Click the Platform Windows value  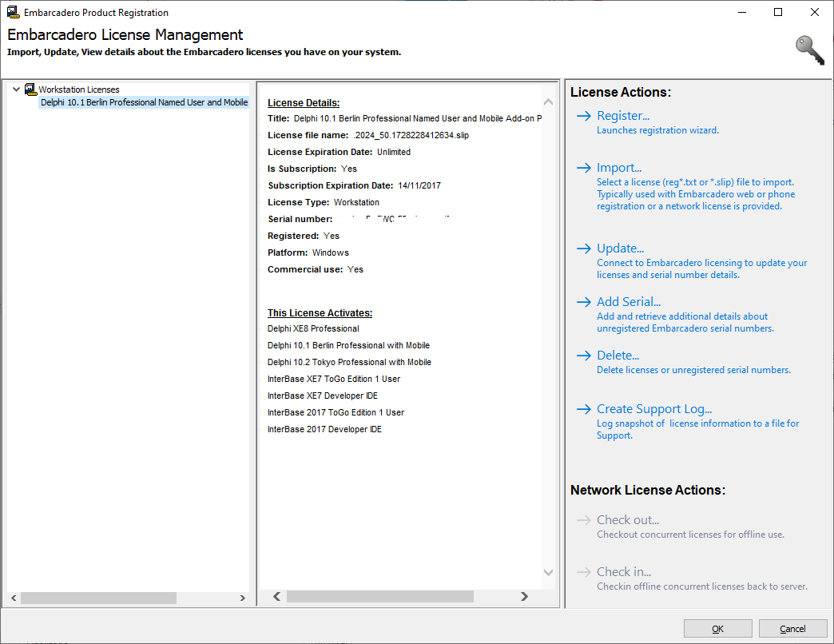click(x=330, y=252)
